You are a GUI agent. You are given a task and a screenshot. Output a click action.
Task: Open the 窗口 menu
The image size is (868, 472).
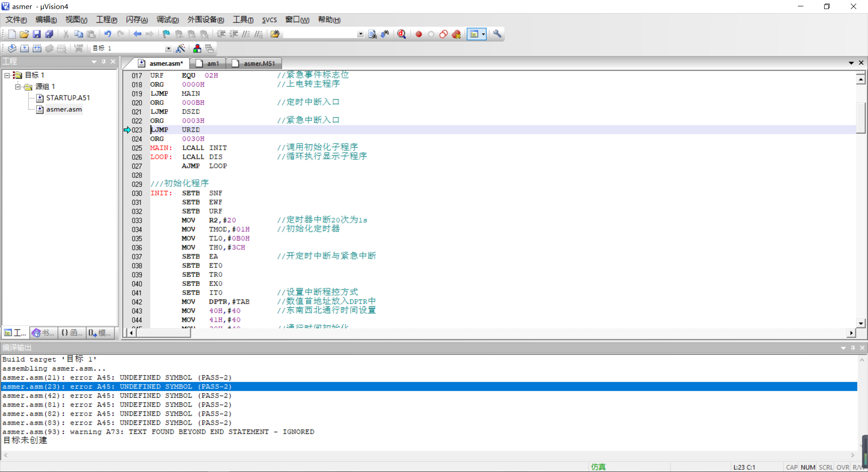pos(297,19)
